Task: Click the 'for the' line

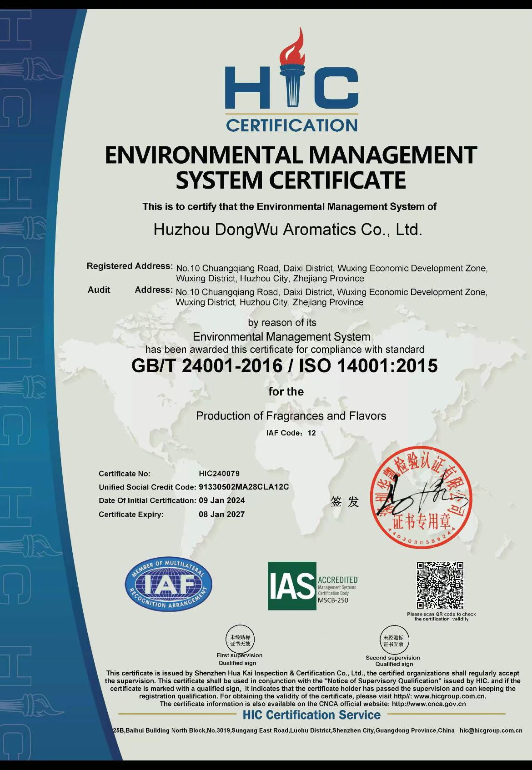Action: (x=286, y=391)
